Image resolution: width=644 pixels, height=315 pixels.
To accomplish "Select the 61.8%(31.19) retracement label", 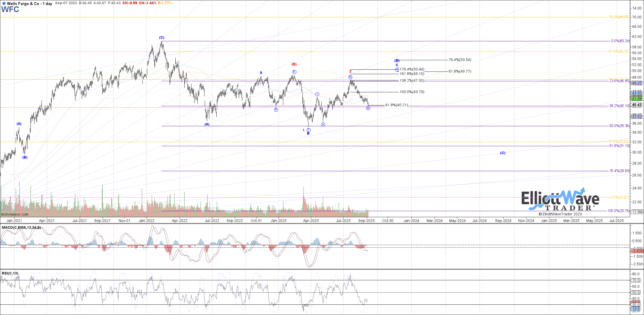I will click(x=619, y=146).
